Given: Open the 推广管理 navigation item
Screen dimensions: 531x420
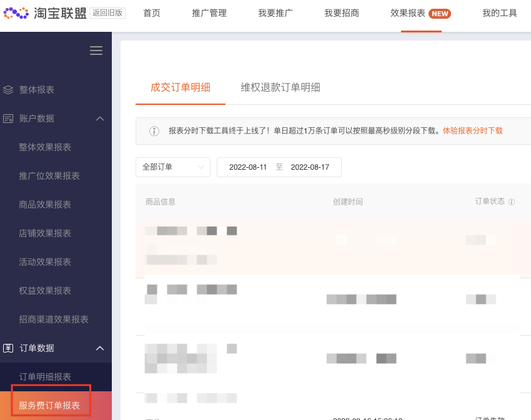Looking at the screenshot, I should point(209,13).
